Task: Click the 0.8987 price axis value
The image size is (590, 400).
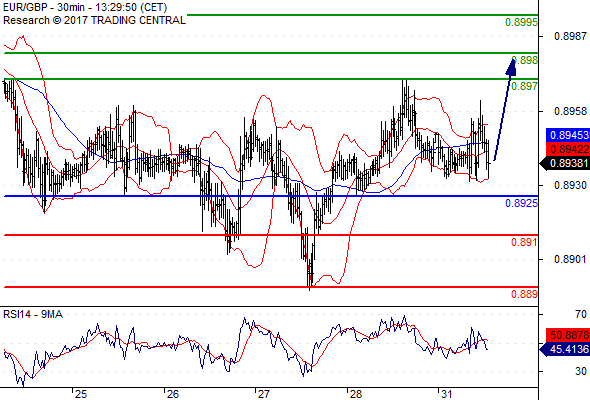Action: pos(570,36)
